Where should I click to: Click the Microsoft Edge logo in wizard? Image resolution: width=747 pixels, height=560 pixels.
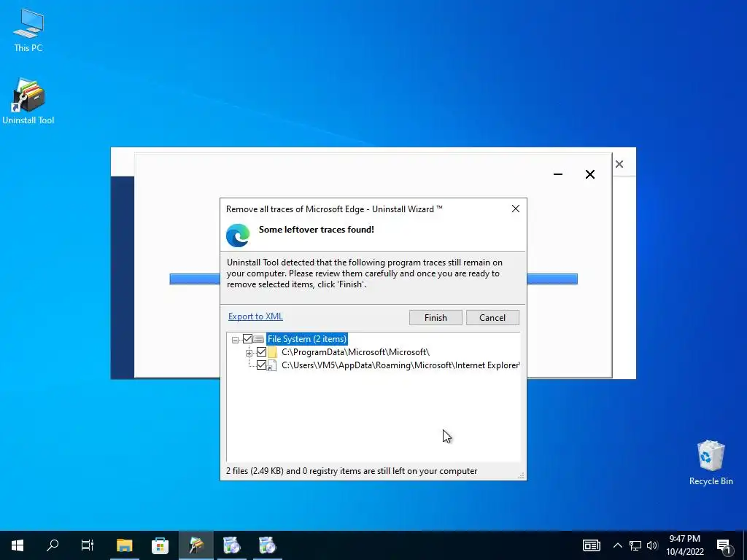click(x=238, y=236)
